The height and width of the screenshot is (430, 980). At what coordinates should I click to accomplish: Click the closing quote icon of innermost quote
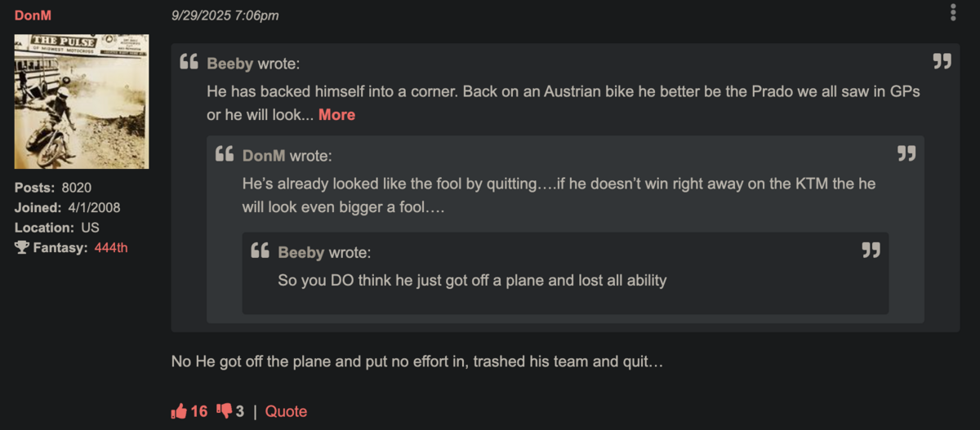[871, 250]
